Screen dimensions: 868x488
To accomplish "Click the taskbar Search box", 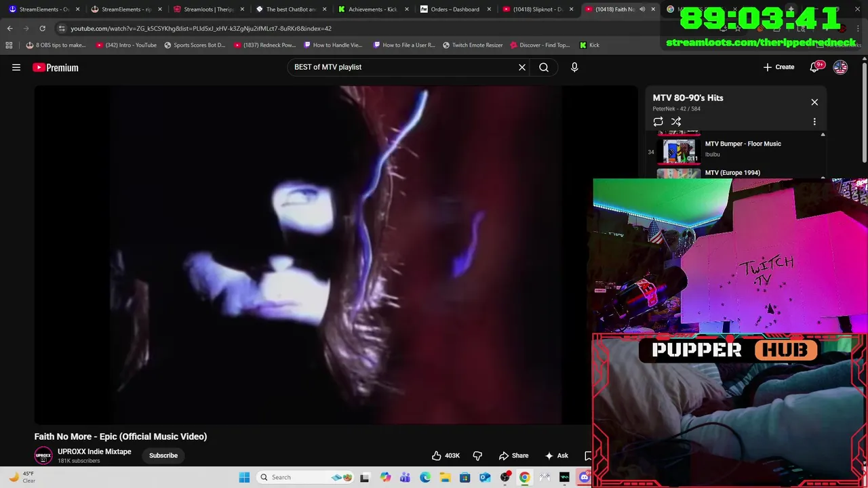I will 306,477.
